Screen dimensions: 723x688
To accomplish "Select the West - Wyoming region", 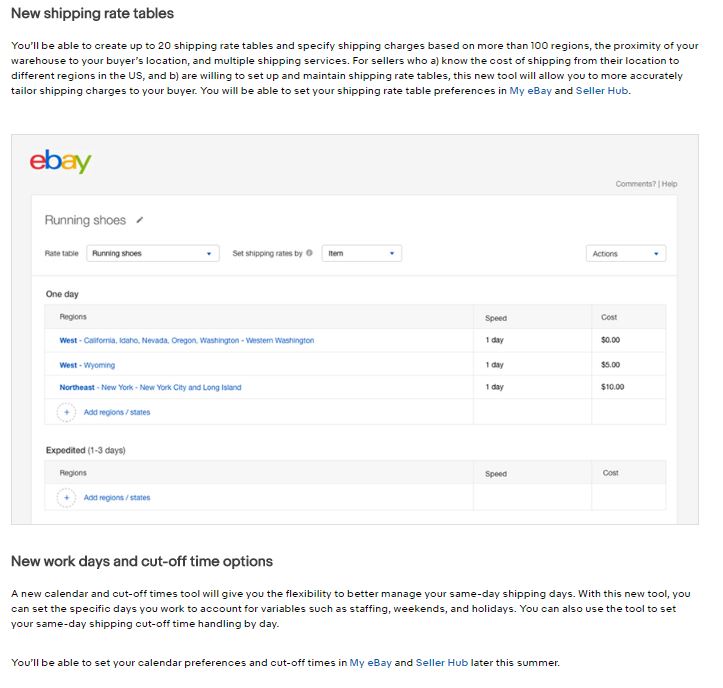I will tap(87, 365).
